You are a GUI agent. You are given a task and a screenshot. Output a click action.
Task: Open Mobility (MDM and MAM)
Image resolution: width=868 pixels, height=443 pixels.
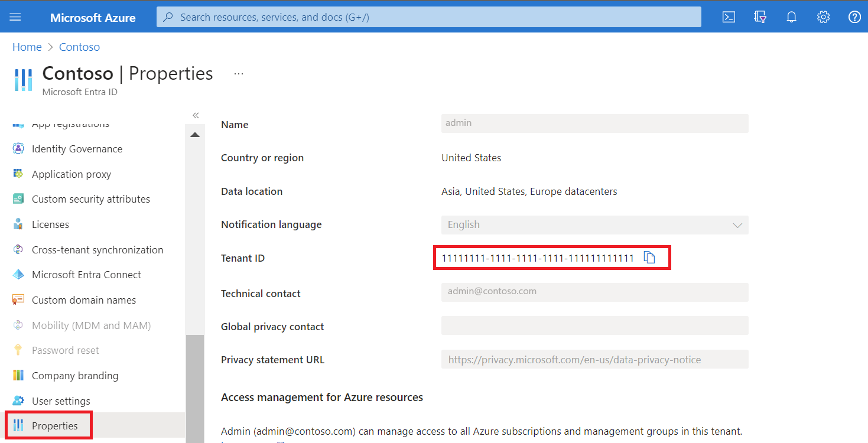[x=92, y=325]
